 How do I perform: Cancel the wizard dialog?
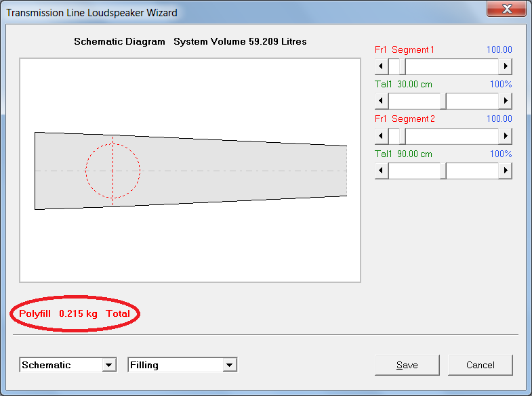(x=480, y=365)
